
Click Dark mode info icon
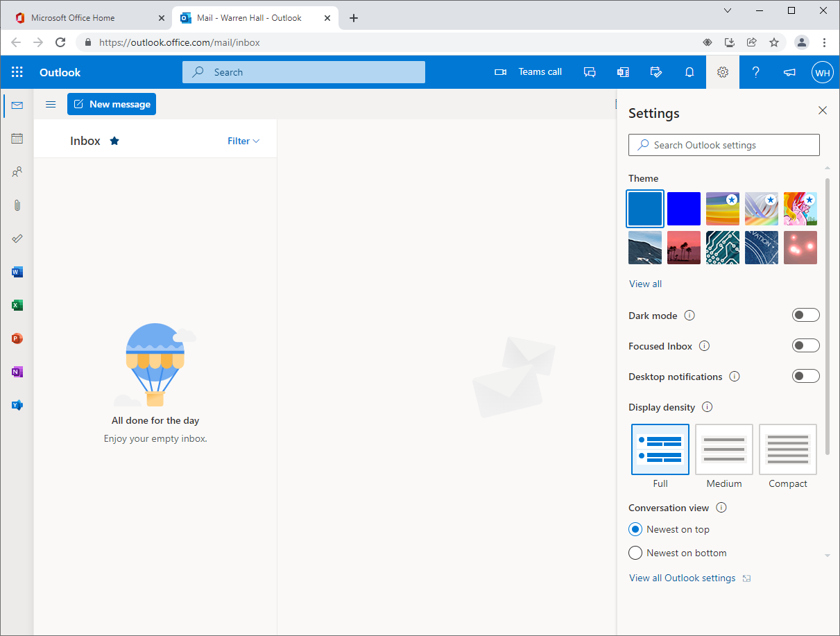(x=689, y=316)
